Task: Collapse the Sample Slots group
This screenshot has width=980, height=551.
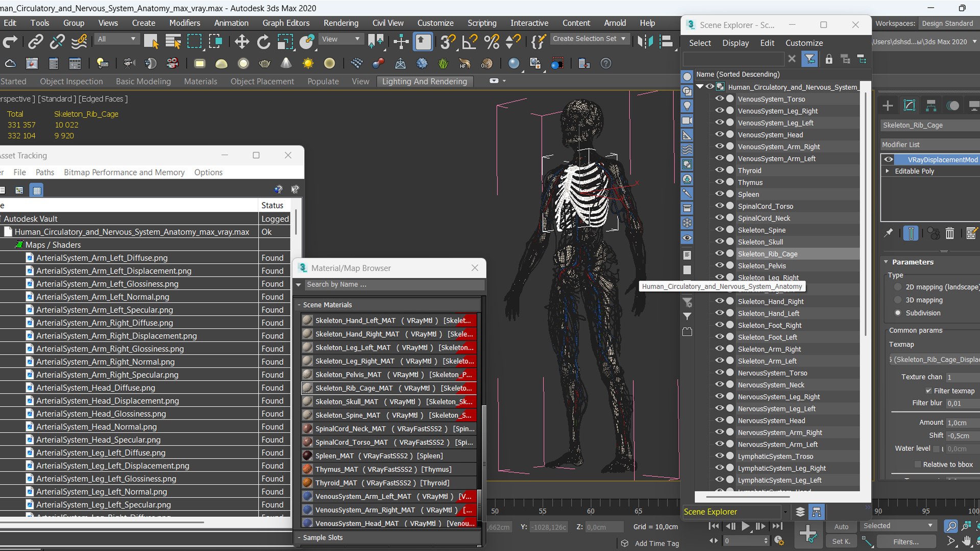Action: (x=299, y=538)
